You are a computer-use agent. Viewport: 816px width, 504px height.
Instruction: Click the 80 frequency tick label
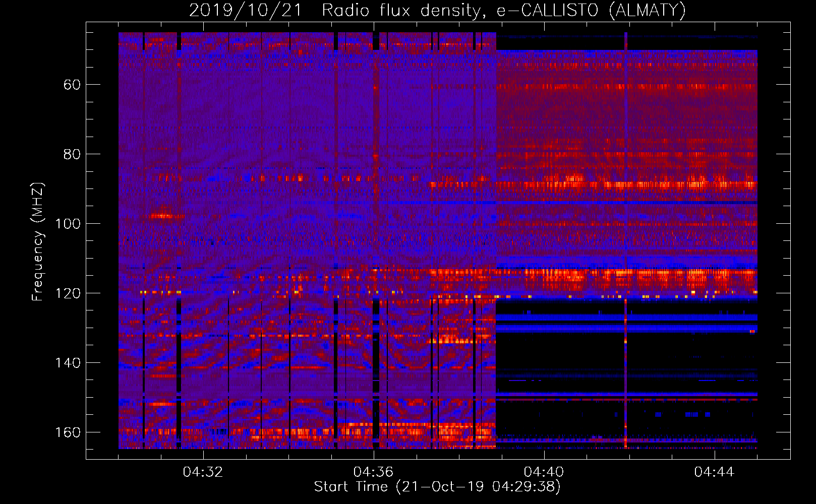pos(72,154)
